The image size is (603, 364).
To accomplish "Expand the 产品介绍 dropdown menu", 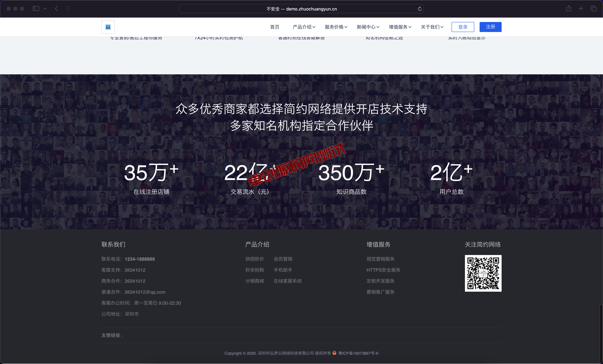I will 304,27.
